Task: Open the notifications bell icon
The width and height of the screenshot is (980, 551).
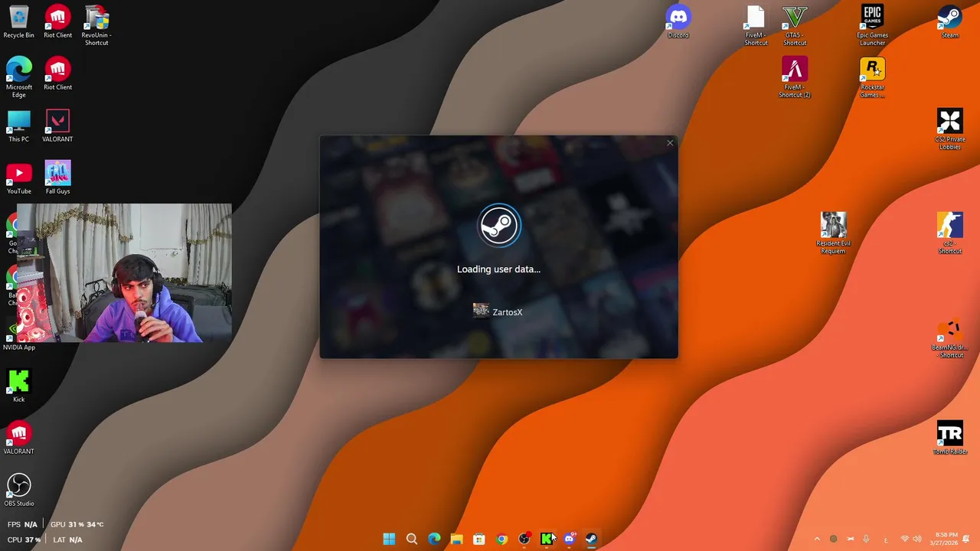Action: 966,539
